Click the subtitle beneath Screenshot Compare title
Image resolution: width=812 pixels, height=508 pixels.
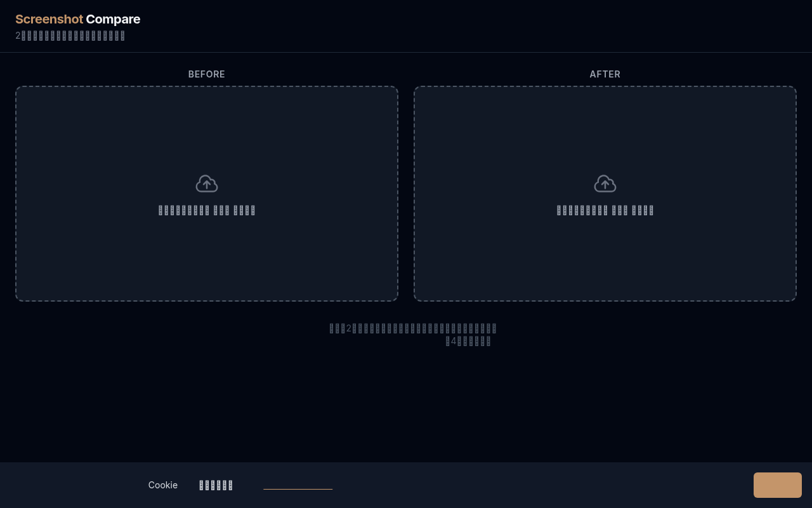tap(70, 36)
